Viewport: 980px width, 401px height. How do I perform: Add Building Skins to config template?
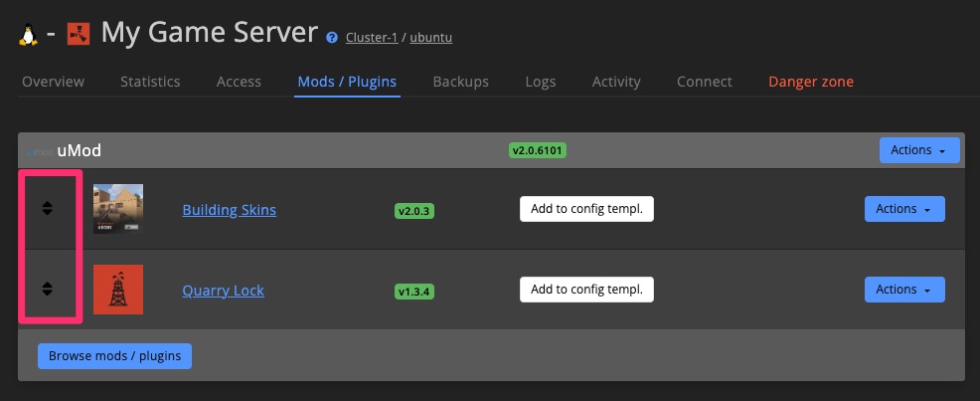coord(586,209)
